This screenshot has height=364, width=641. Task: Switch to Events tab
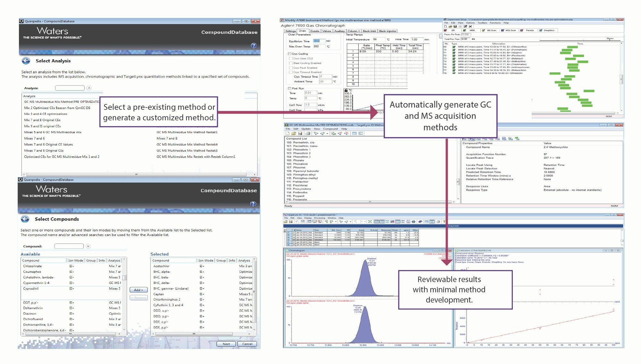click(x=315, y=31)
